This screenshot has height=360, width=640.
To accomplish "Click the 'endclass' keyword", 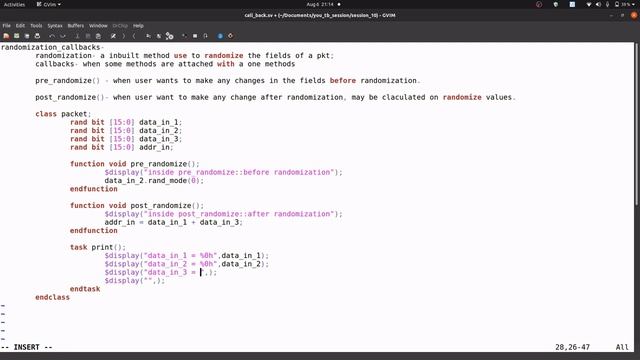I will click(x=52, y=297).
